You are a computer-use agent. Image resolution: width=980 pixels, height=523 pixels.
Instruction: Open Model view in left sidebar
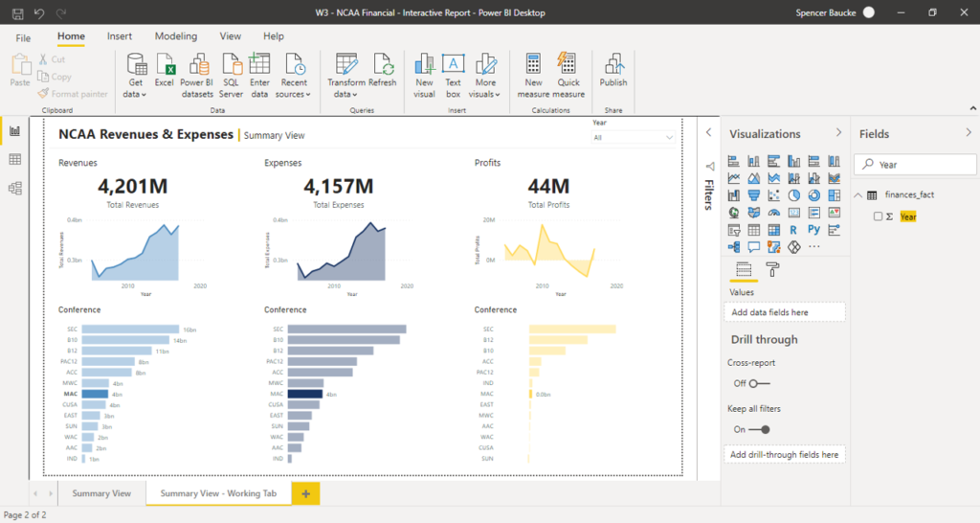coord(14,188)
